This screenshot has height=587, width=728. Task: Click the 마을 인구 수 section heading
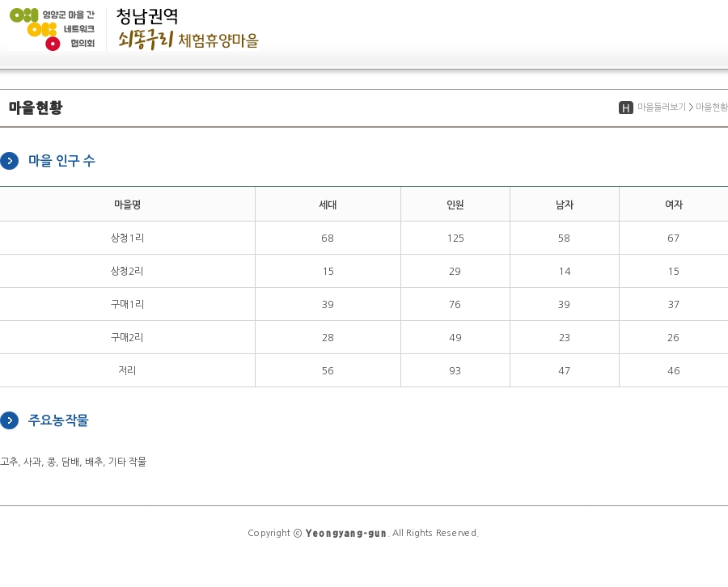[x=61, y=161]
